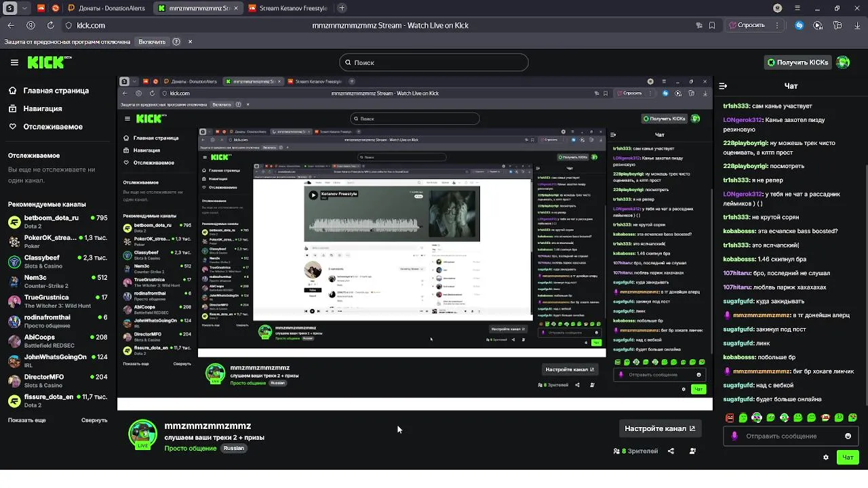868x488 pixels.
Task: Open the DirectorMFO recommended channel
Action: [x=58, y=380]
